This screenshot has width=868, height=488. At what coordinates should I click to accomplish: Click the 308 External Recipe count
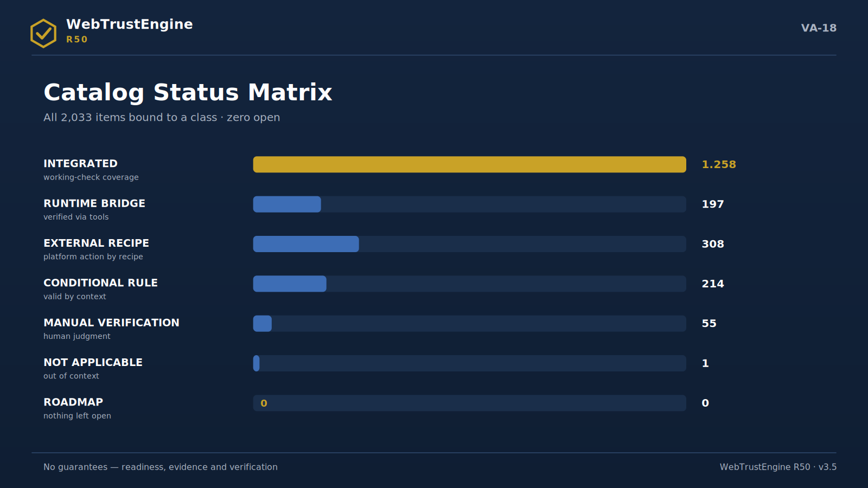(x=713, y=244)
